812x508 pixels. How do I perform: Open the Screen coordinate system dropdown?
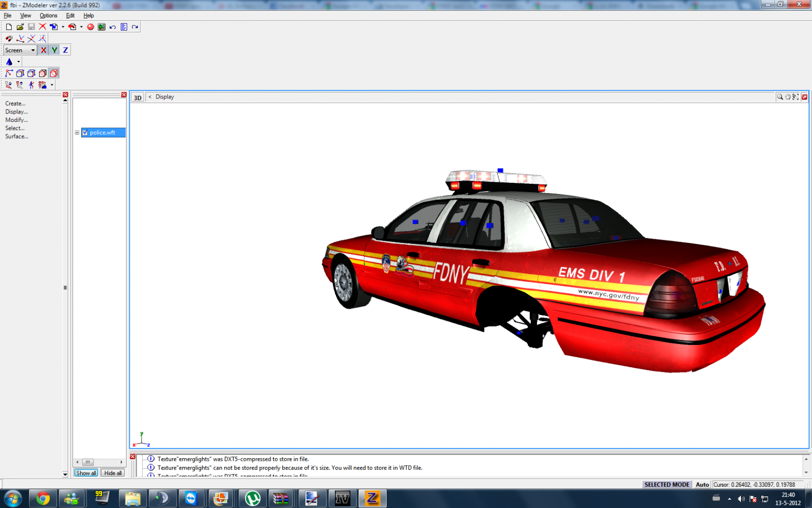[33, 50]
